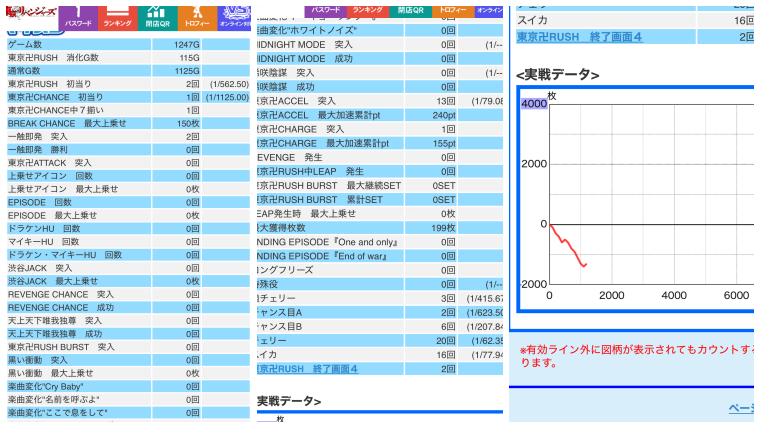760x428 pixels.
Task: Click the highlighted 4000 axis label
Action: pos(534,104)
